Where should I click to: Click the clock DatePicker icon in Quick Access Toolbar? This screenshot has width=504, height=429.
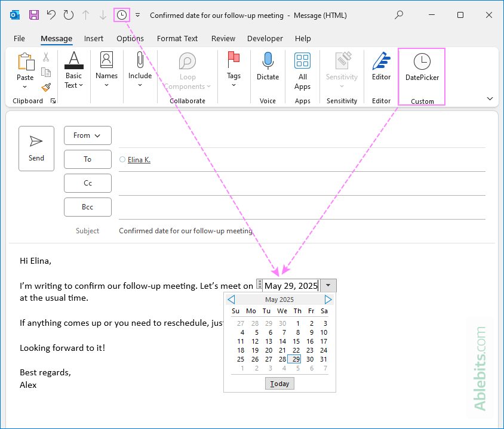coord(121,15)
